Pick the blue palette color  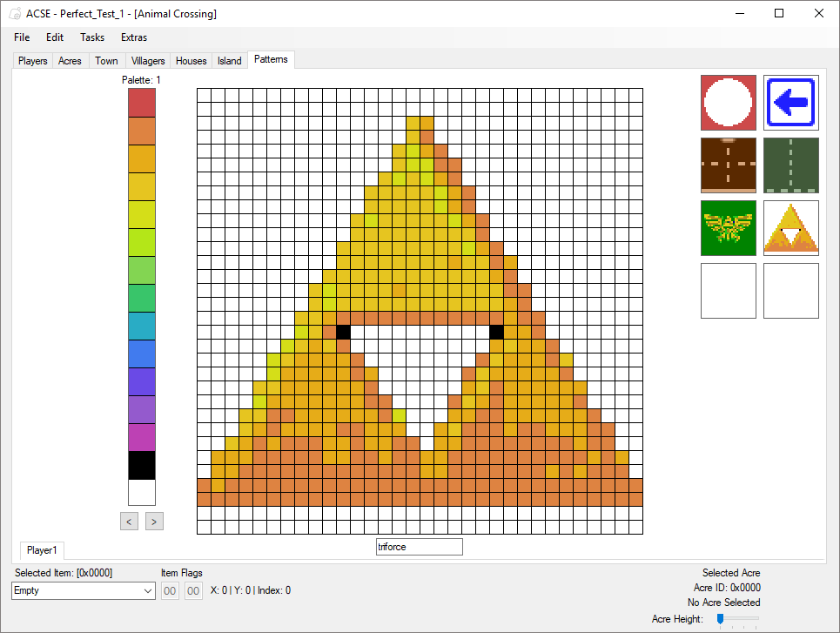click(141, 354)
